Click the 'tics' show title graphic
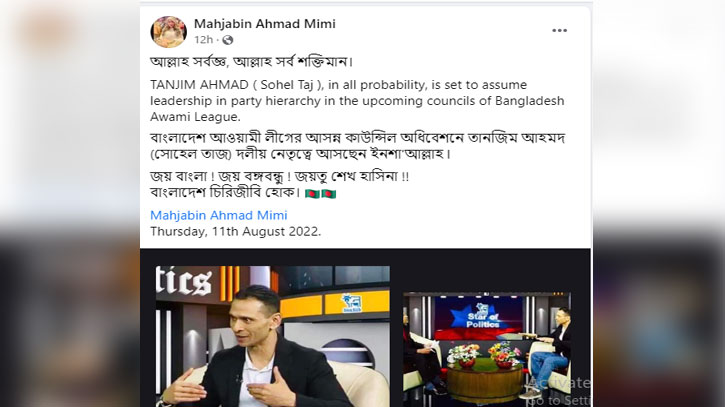Screen dimensions: 725x407 pos(184,281)
